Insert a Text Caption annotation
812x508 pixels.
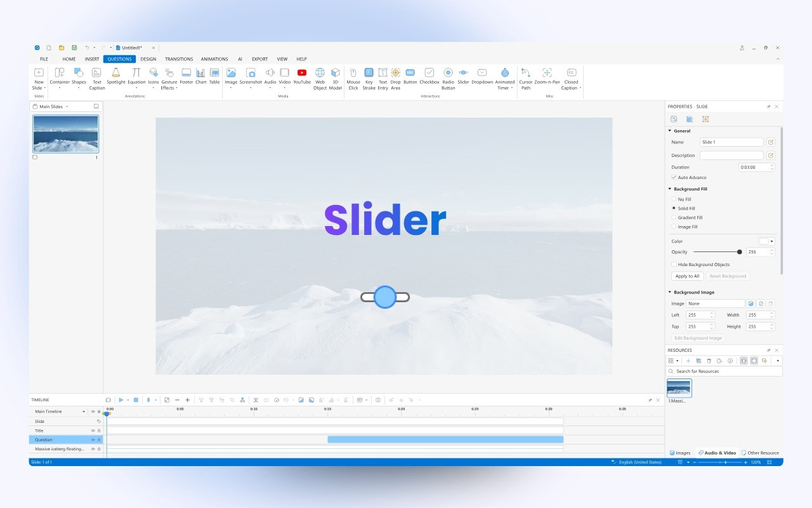(96, 79)
